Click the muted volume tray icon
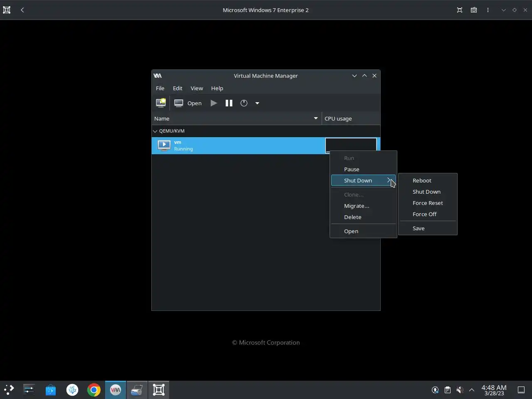 pos(460,390)
